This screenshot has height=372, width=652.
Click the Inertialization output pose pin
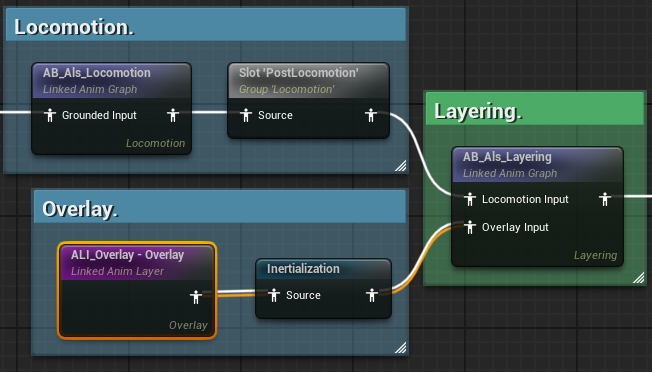372,295
